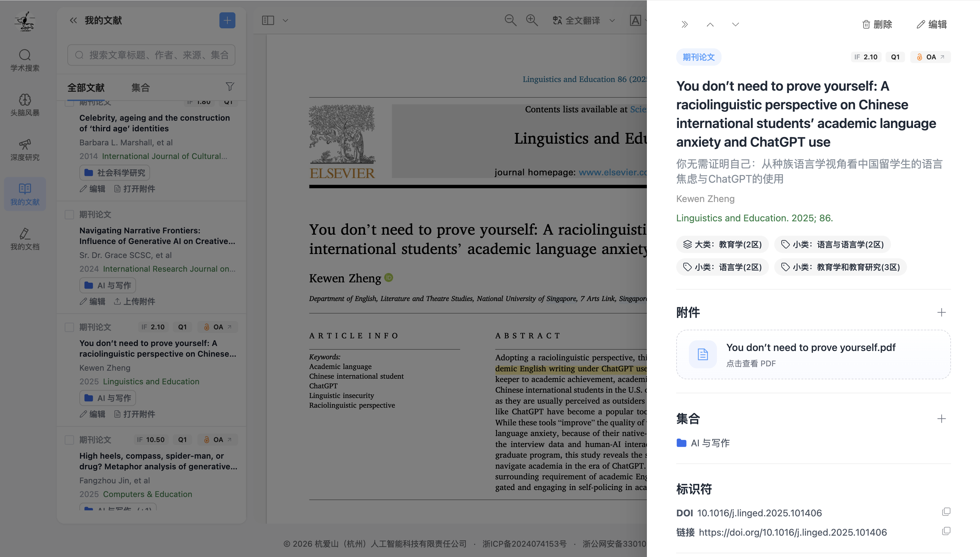Open the 深度研究 deep research sidebar icon
980x557 pixels.
point(25,150)
